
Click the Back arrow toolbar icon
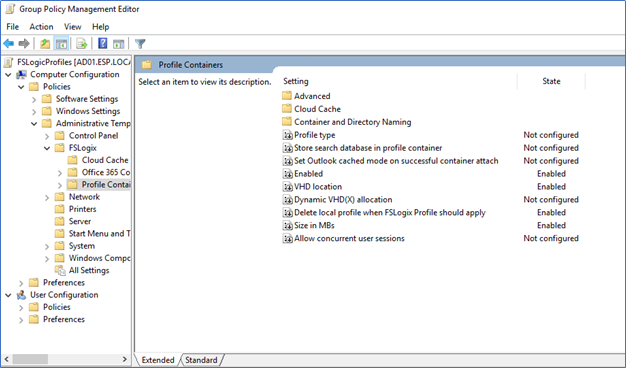8,44
